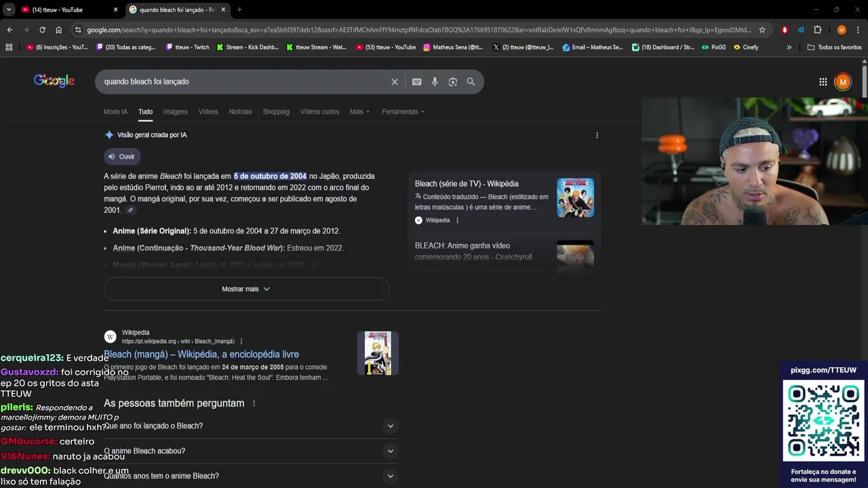Open options for the pt.wikipedia.org result
The image size is (868, 488).
point(241,342)
